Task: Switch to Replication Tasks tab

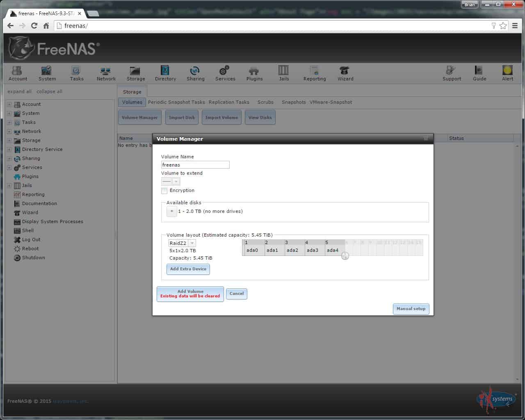Action: click(x=229, y=102)
